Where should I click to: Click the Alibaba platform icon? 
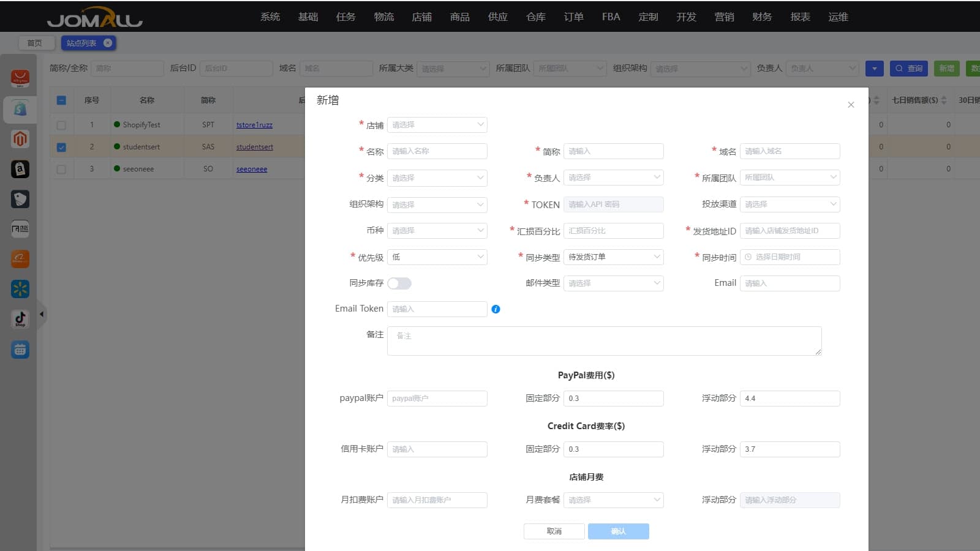tap(20, 259)
